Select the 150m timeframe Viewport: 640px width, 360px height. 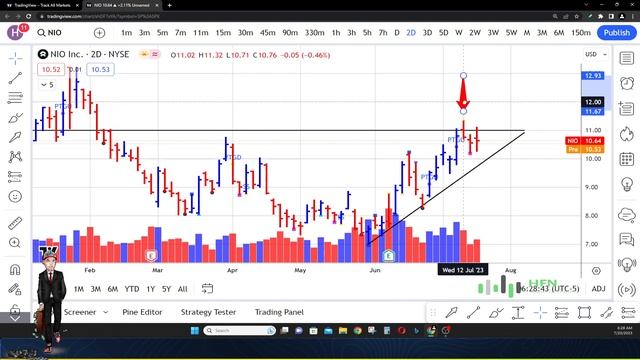tap(581, 33)
